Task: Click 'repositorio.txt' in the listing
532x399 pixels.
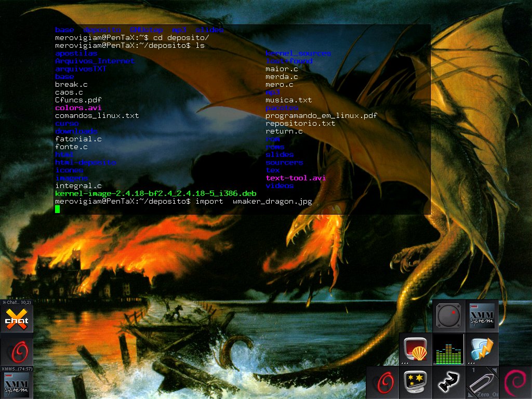Action: 300,124
